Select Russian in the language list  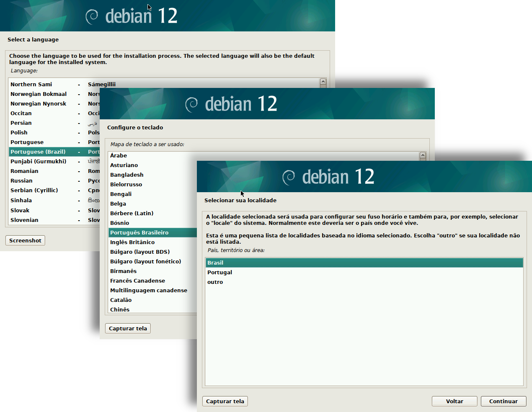coord(21,180)
